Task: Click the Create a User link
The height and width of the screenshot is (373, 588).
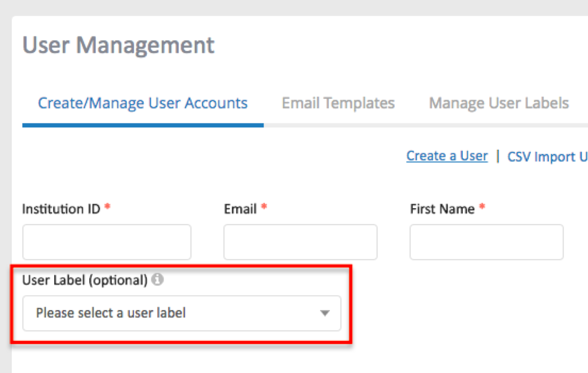Action: coord(447,156)
